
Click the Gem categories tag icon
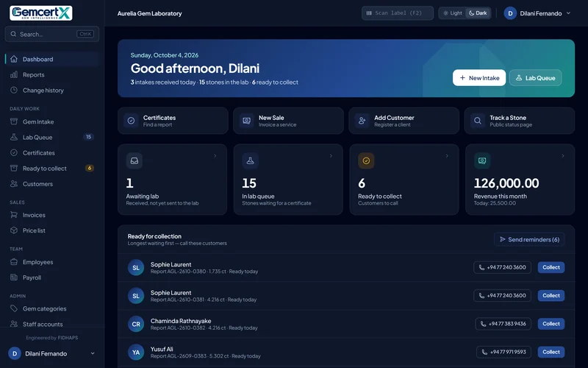click(14, 308)
